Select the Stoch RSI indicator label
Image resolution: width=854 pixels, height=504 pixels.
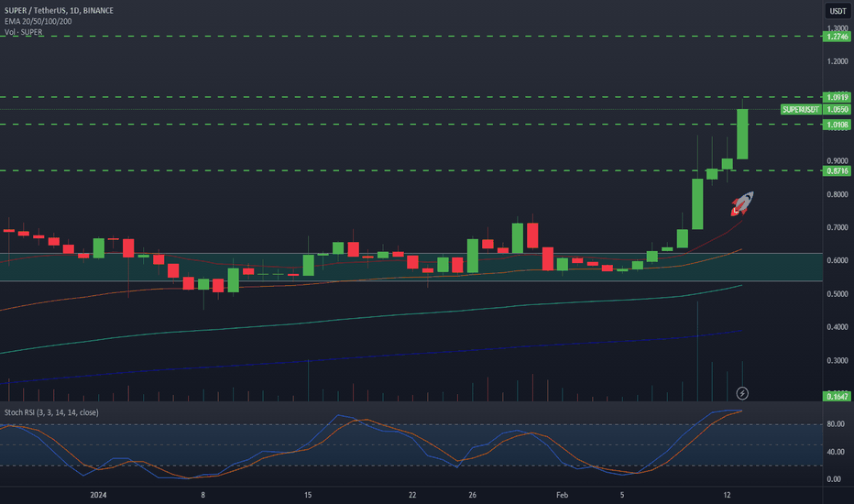[x=51, y=412]
